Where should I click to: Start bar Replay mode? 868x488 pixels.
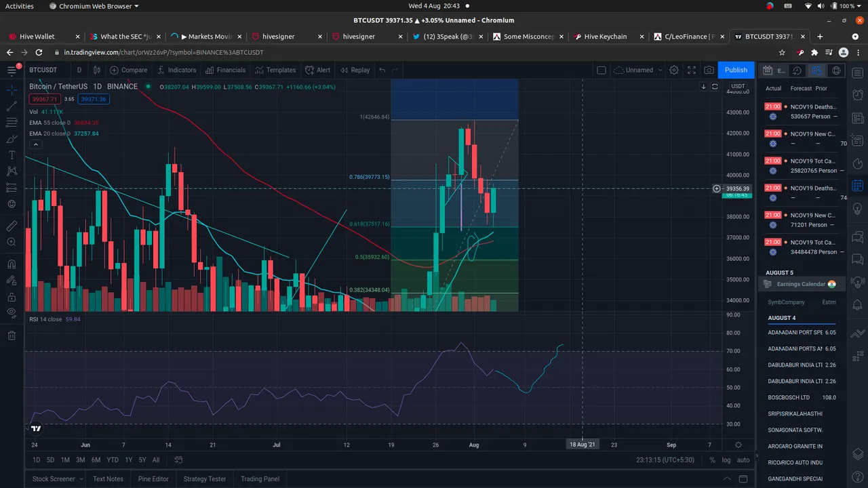(x=355, y=70)
